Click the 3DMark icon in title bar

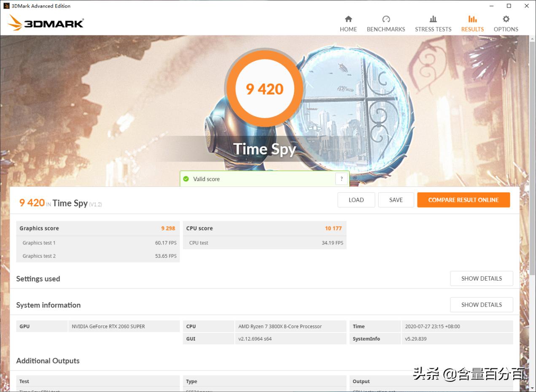[6, 6]
